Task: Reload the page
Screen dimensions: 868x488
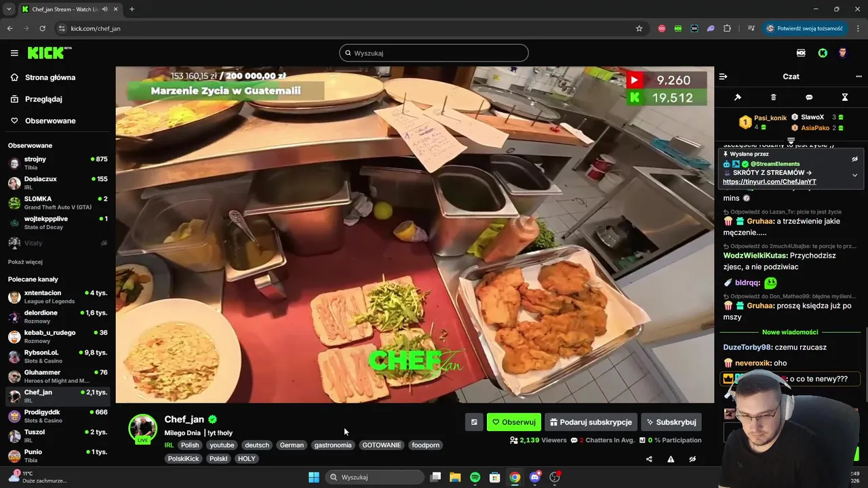Action: [x=42, y=28]
